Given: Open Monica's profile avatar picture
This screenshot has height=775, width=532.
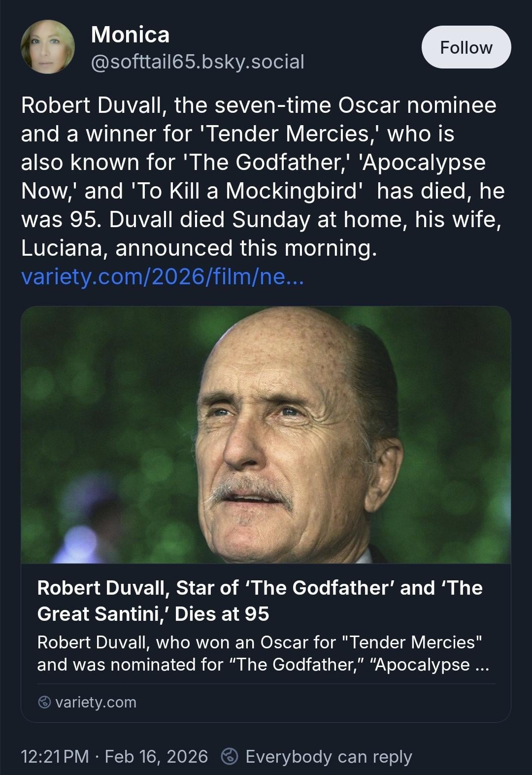Looking at the screenshot, I should [x=48, y=47].
